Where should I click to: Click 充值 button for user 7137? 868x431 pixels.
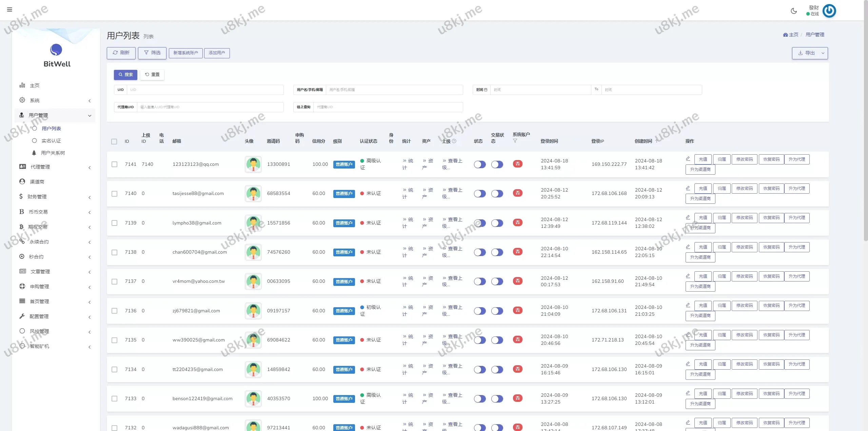[703, 276]
